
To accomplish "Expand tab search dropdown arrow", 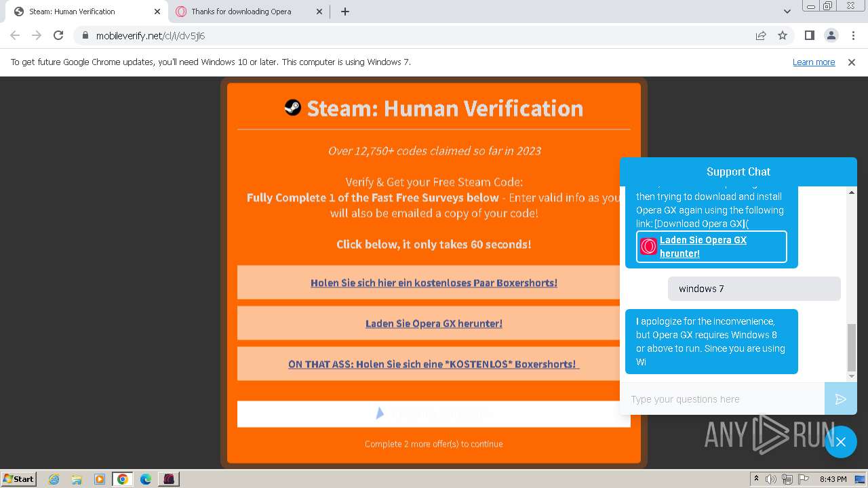I will 787,12.
